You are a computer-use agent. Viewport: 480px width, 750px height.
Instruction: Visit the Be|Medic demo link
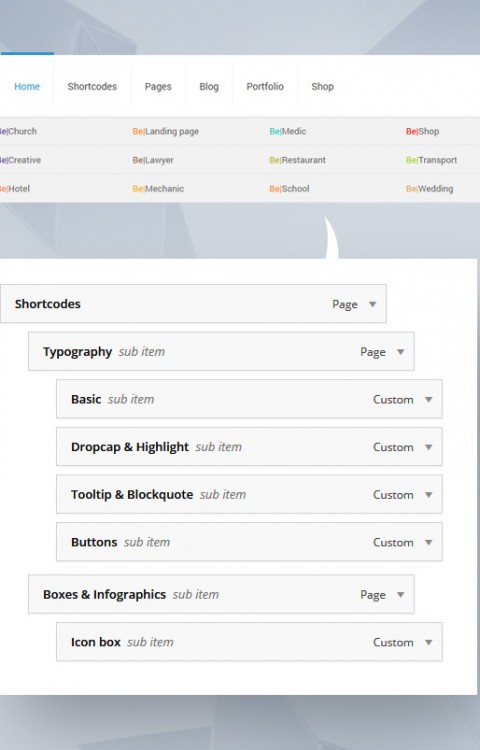[x=287, y=131]
